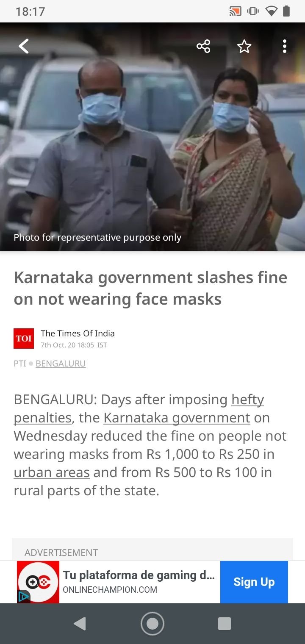Viewport: 305px width, 644px height.
Task: Tap the back arrow icon
Action: [24, 46]
